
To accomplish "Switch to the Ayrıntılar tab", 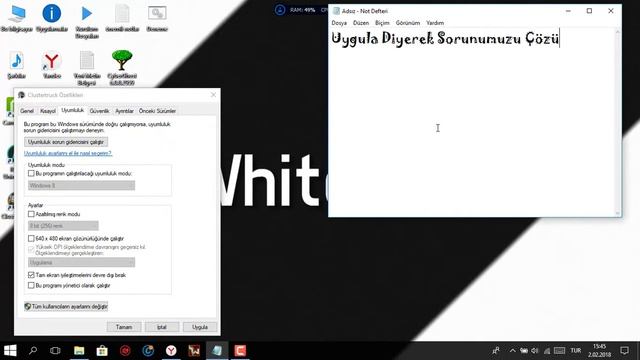I will (x=124, y=111).
